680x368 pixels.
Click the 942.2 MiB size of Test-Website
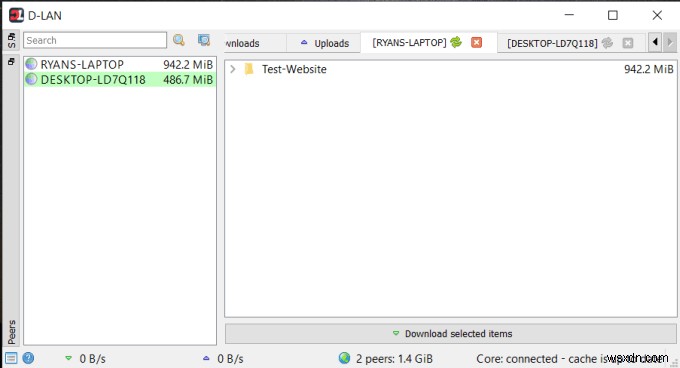[649, 69]
